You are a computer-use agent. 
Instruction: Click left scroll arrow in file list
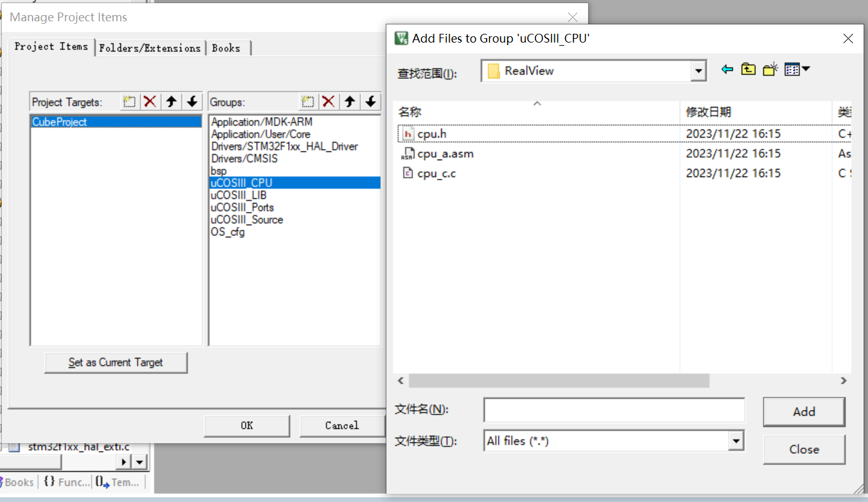coord(401,381)
